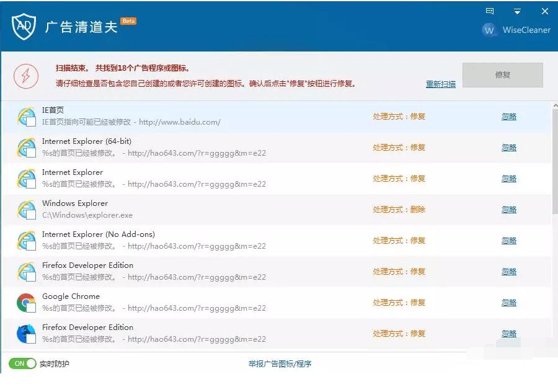Click the vertical scrollbar of results list
The image size is (558, 392).
[554, 161]
